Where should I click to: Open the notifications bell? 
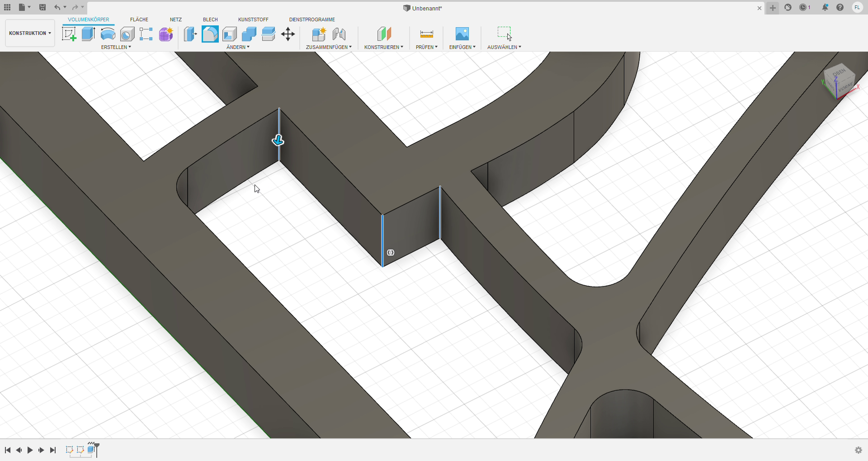825,7
